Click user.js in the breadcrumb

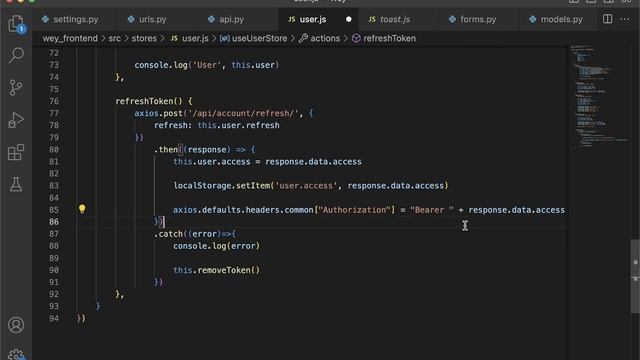[x=190, y=38]
